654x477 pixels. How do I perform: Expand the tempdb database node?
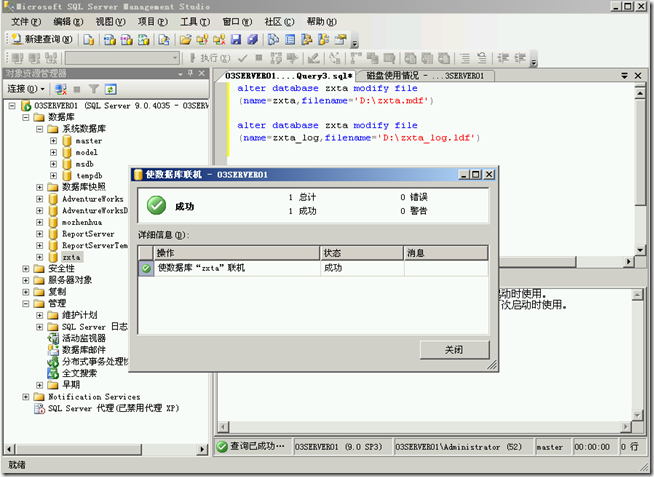coord(53,176)
